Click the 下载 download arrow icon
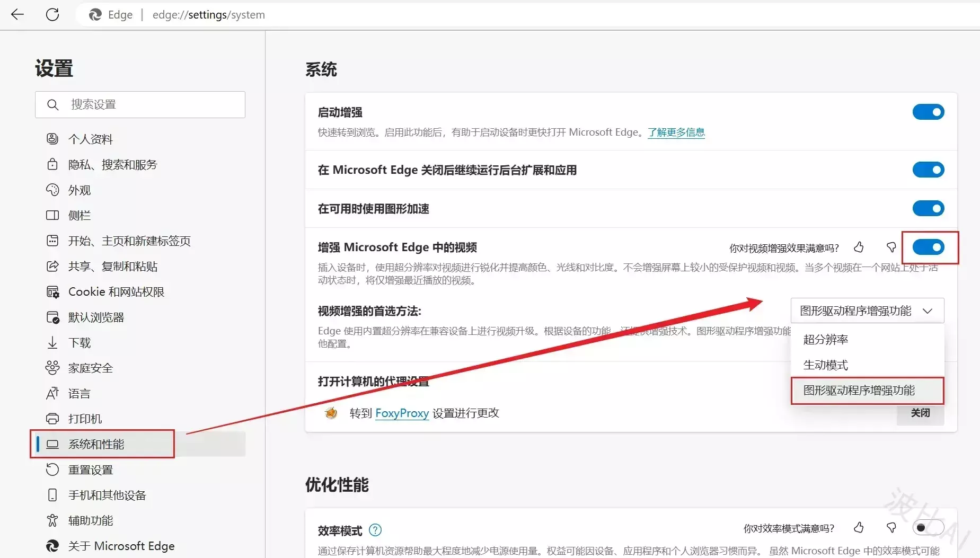This screenshot has width=980, height=558. (x=52, y=342)
